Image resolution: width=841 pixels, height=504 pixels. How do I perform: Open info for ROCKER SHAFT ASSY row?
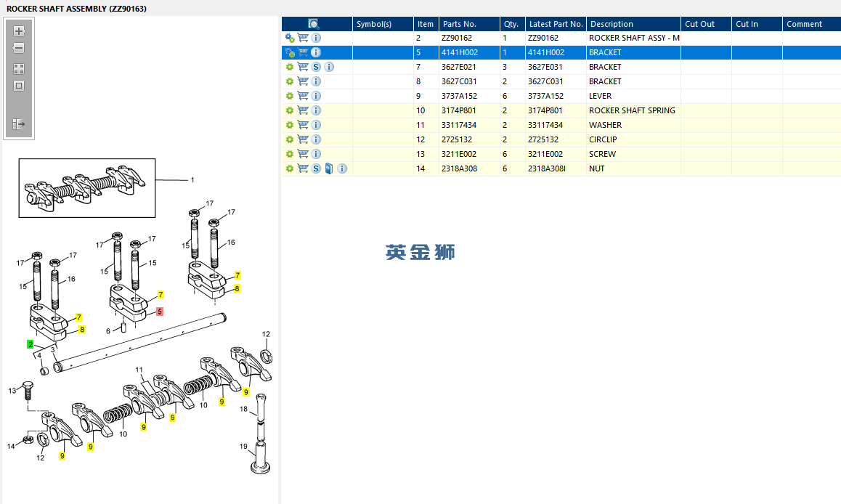tap(316, 38)
